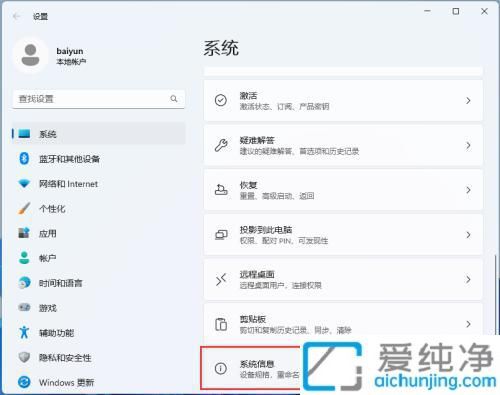Click the gamepad icon for 游戏
Image resolution: width=500 pixels, height=395 pixels.
(x=24, y=307)
